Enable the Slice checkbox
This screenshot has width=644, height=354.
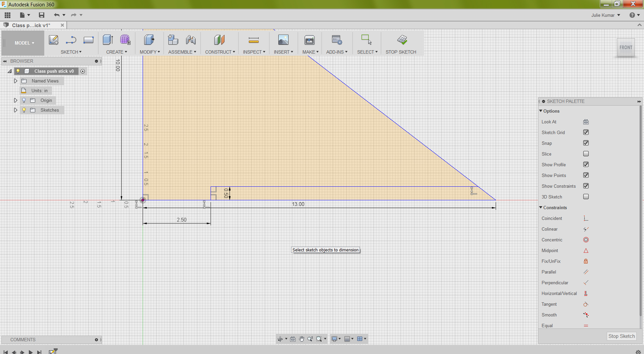tap(586, 154)
